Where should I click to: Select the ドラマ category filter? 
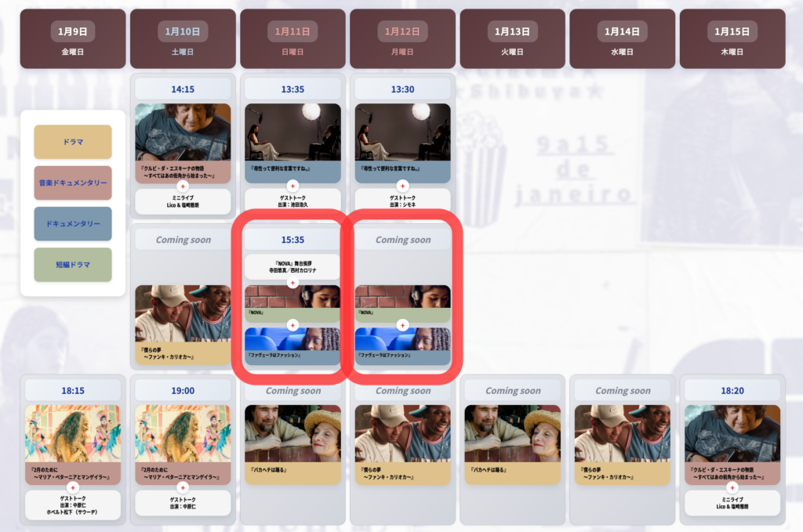pos(73,143)
